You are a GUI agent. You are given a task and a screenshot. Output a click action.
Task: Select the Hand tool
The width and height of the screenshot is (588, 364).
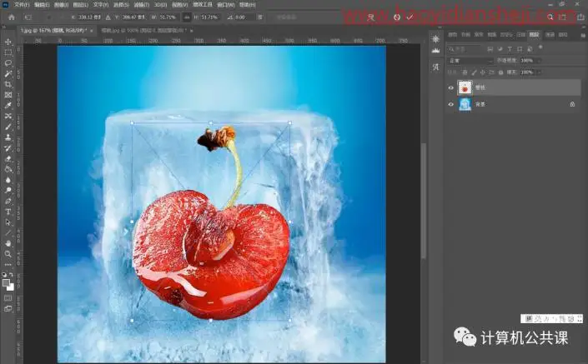(x=8, y=243)
